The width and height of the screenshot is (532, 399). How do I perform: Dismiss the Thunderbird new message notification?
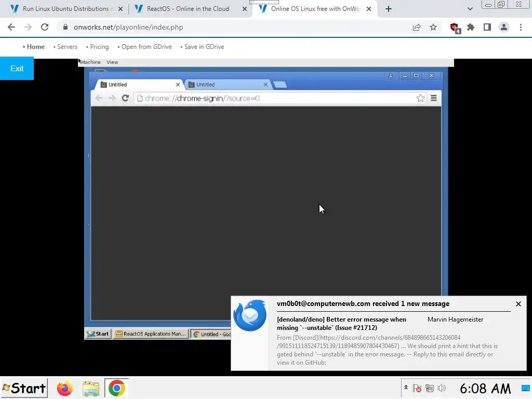tap(518, 304)
